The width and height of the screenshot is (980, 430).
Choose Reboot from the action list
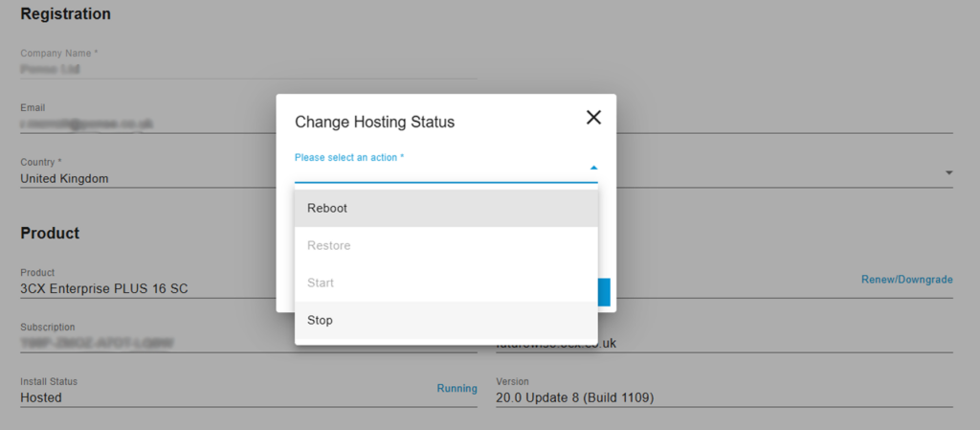[x=446, y=208]
